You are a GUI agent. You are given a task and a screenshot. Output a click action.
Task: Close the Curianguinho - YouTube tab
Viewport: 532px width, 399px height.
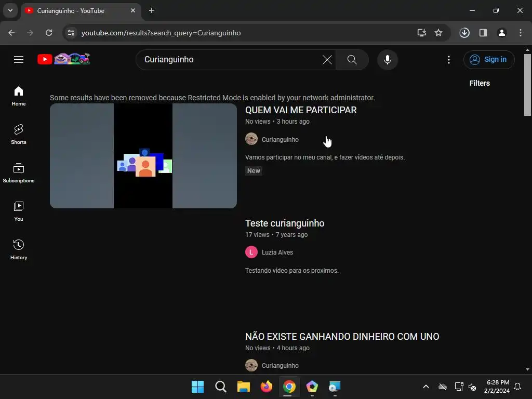(133, 11)
